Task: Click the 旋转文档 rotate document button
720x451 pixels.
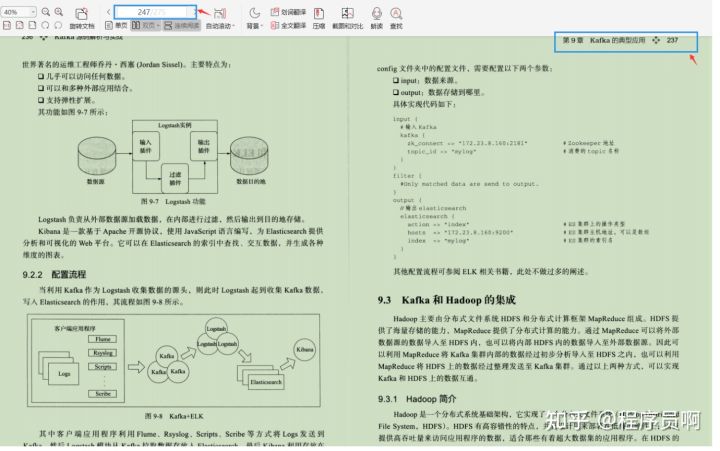Action: tap(82, 18)
